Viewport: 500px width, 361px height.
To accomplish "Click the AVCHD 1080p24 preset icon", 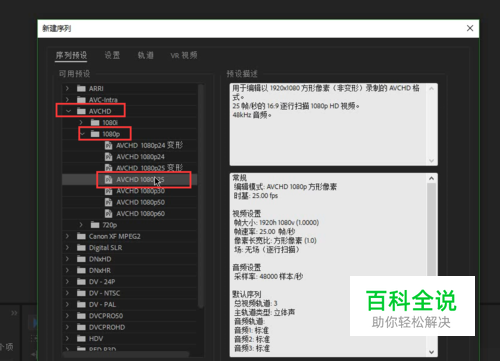I will coord(108,157).
